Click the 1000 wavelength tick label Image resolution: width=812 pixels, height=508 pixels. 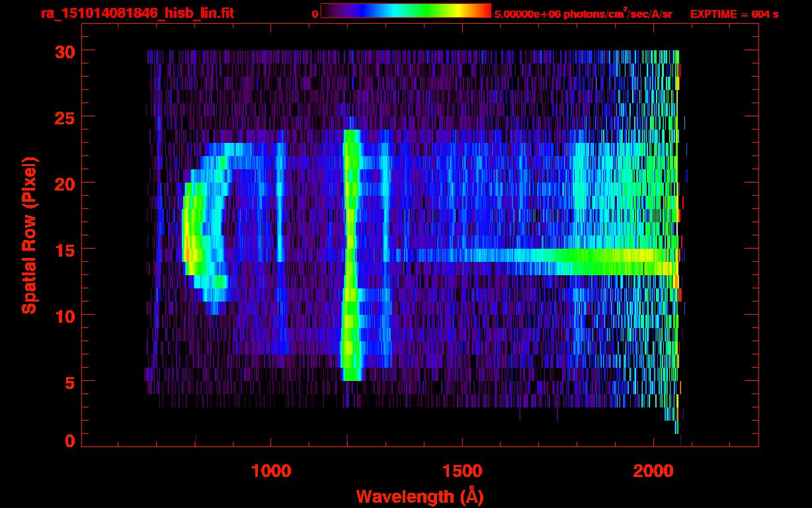pos(271,471)
